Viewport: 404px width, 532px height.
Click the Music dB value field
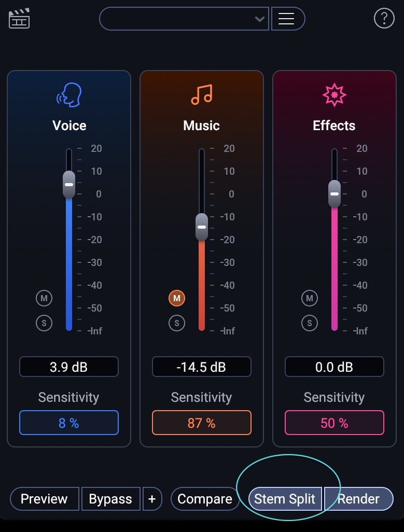pos(201,367)
